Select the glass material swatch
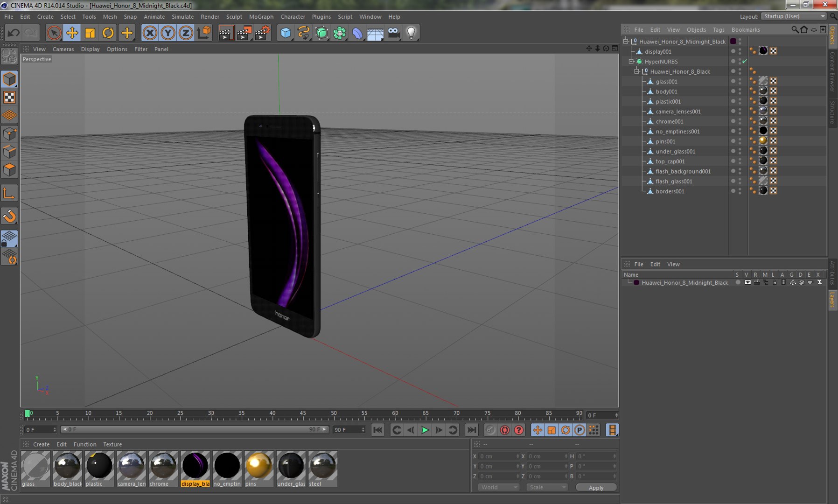 click(x=35, y=469)
